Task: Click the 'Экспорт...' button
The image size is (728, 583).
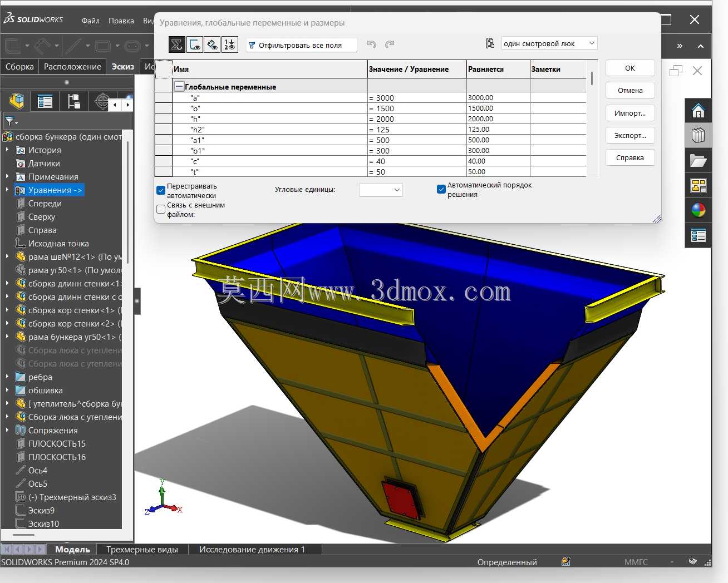Action: (x=630, y=135)
